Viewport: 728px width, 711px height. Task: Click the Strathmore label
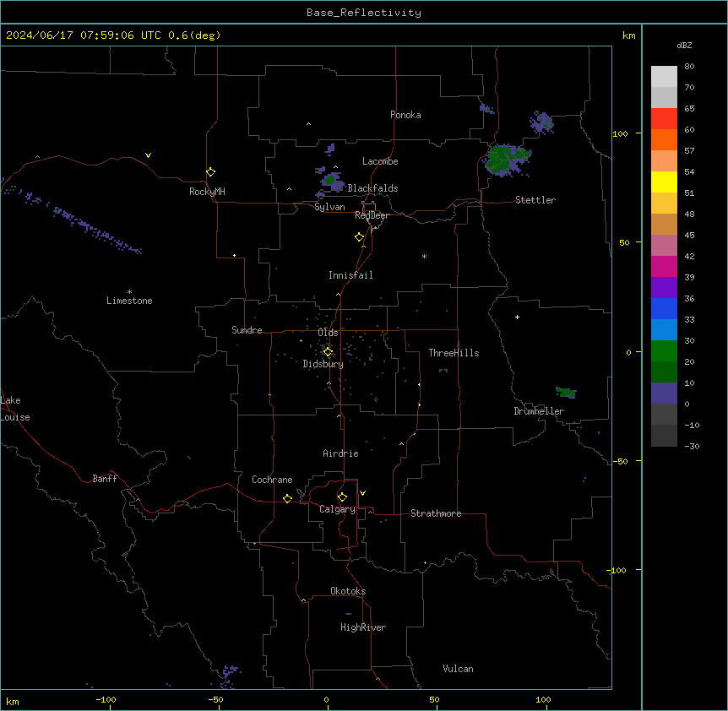tap(436, 513)
